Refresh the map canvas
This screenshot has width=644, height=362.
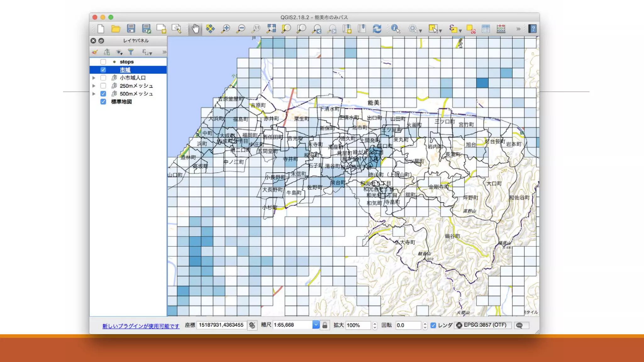(377, 29)
